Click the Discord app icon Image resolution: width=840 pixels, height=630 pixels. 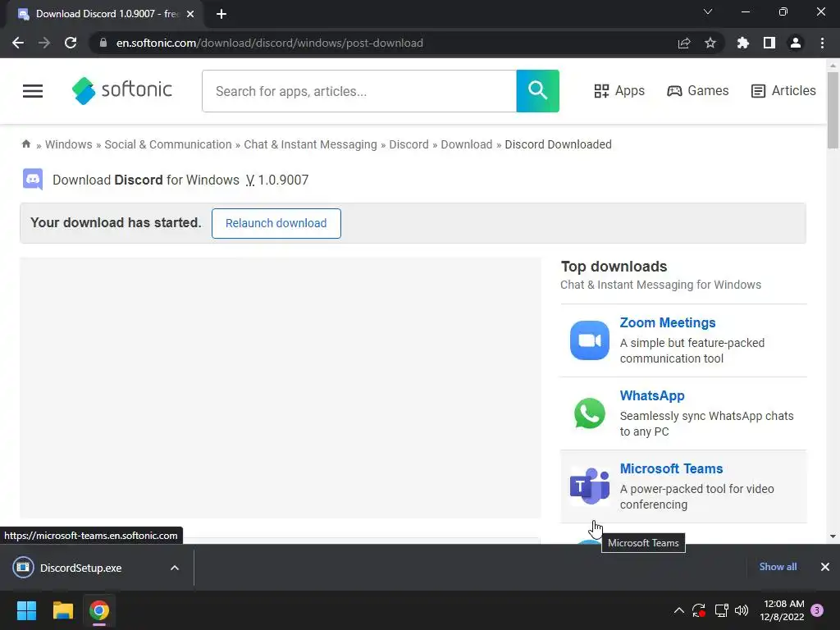[x=33, y=180]
